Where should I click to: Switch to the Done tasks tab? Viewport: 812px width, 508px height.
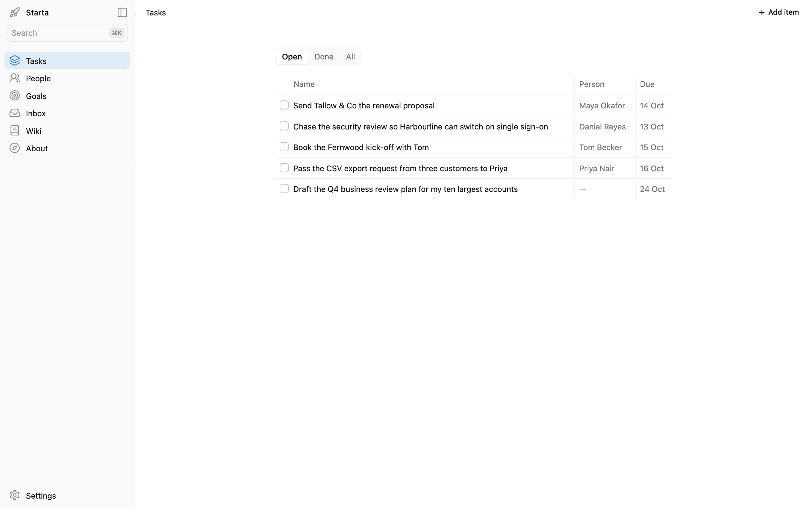[x=324, y=56]
